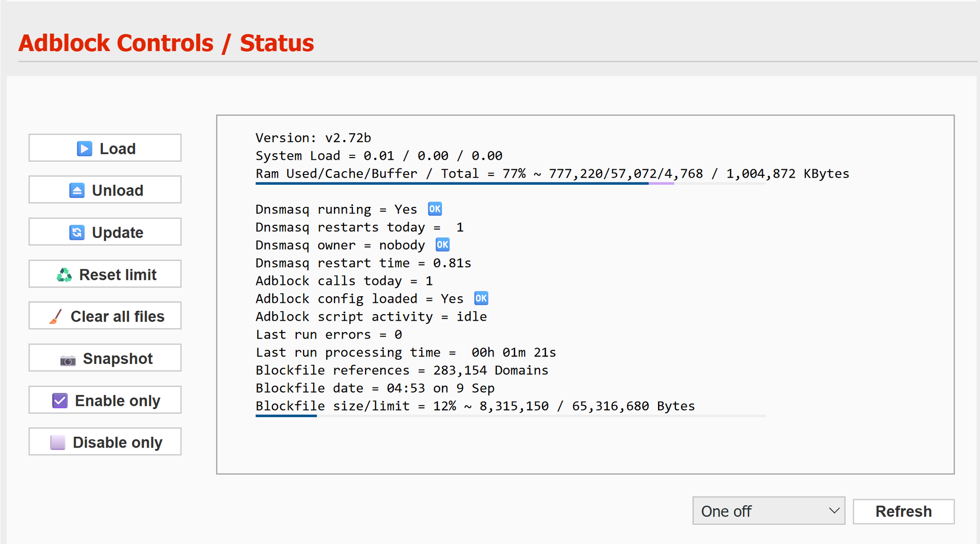Click the empty purple box icon on Disable only

pos(58,442)
